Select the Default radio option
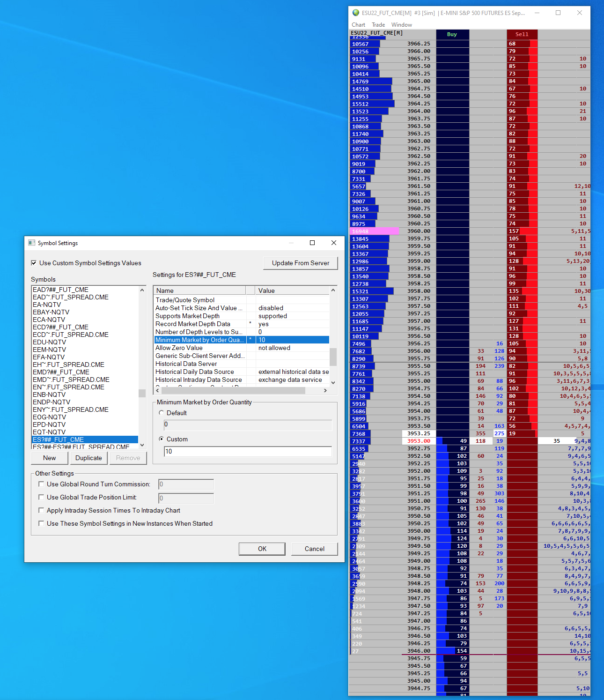604x700 pixels. point(162,413)
